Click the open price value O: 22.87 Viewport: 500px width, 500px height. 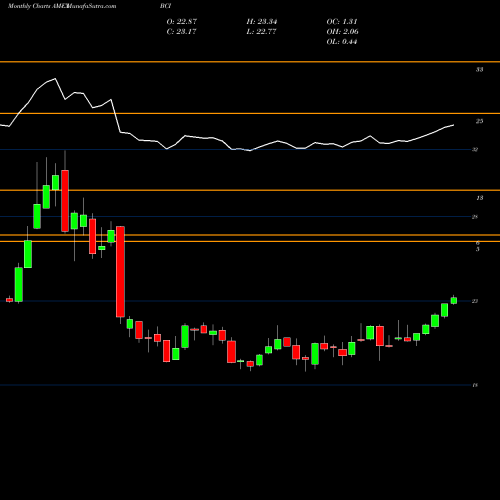182,22
